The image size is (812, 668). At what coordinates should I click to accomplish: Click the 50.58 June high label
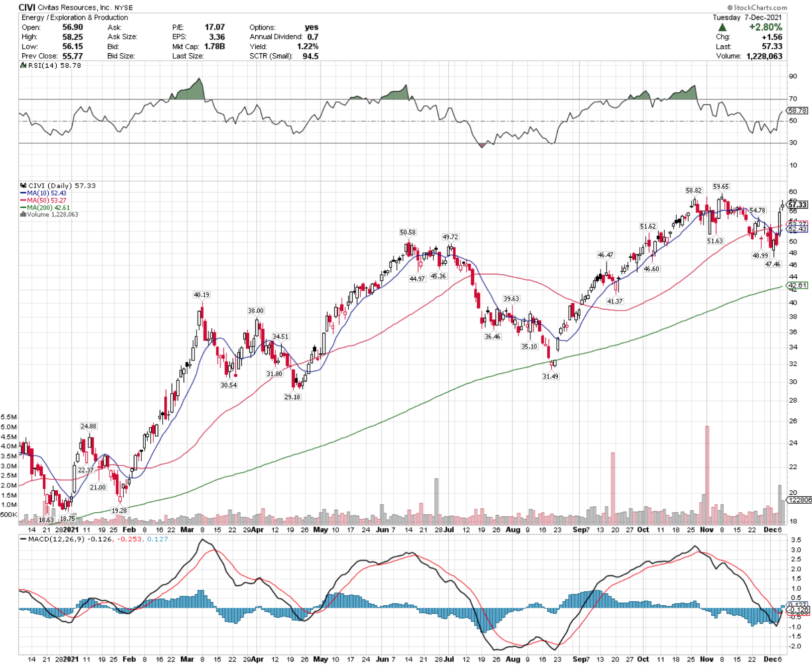tap(407, 232)
